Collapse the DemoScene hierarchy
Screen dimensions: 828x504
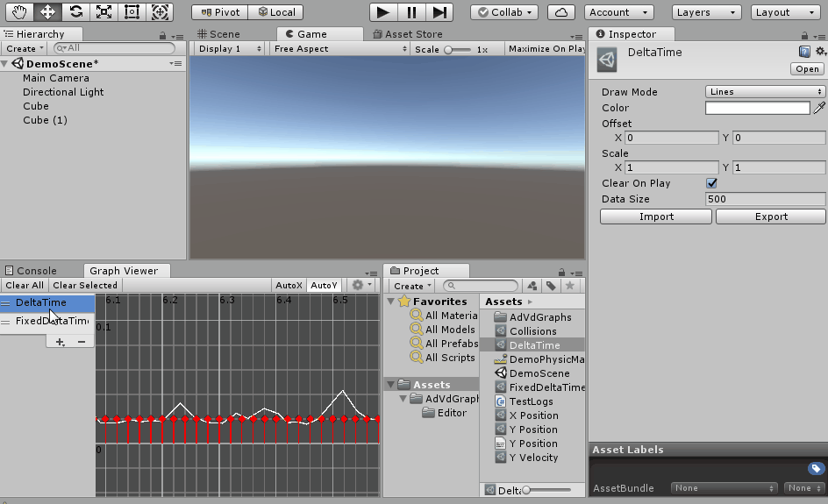click(x=4, y=64)
